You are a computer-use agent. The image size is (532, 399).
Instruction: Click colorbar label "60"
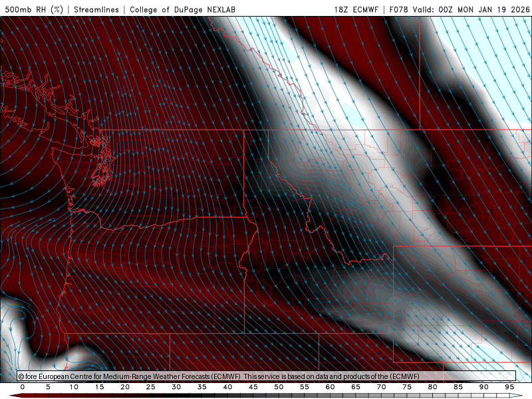330,387
